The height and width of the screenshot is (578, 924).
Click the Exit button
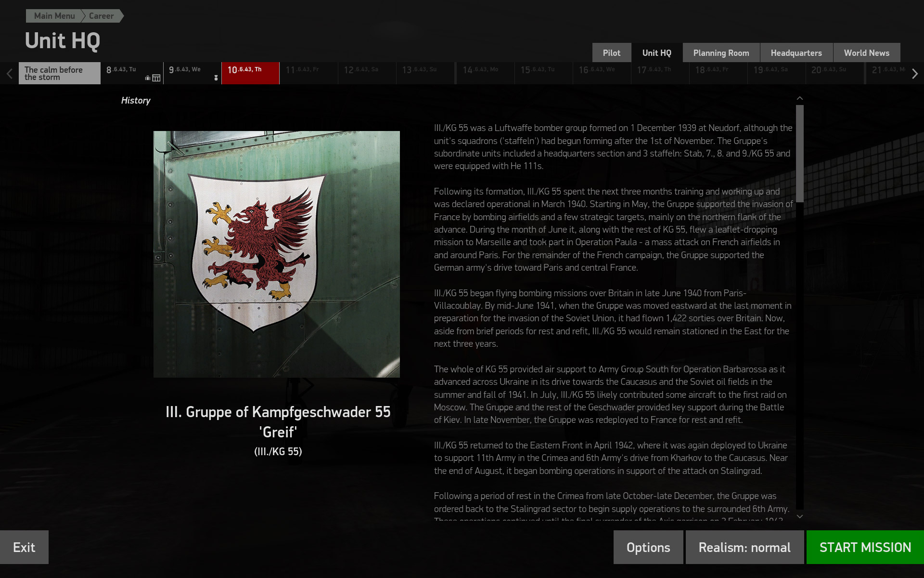24,547
